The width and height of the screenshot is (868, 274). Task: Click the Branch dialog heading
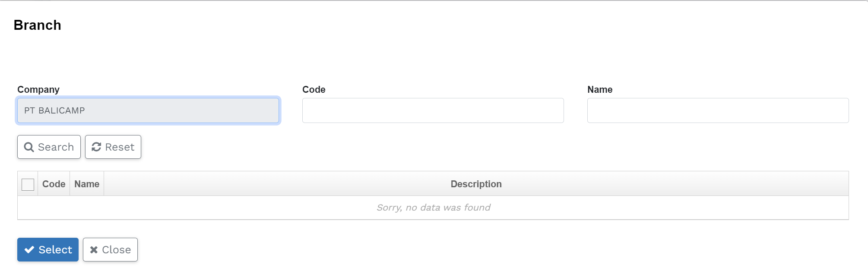38,25
